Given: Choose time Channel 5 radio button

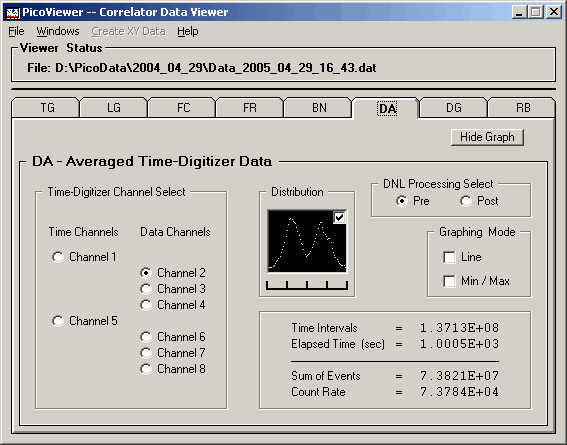Looking at the screenshot, I should [58, 321].
